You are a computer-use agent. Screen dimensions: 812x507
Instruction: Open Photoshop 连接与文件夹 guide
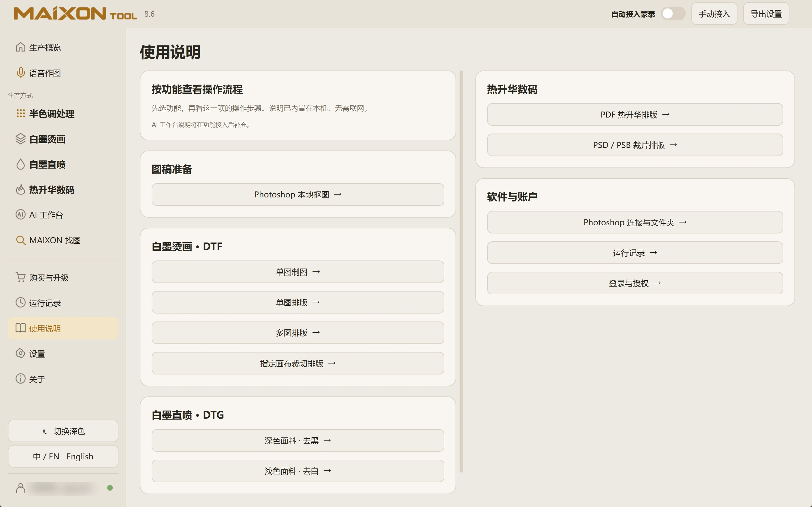635,222
